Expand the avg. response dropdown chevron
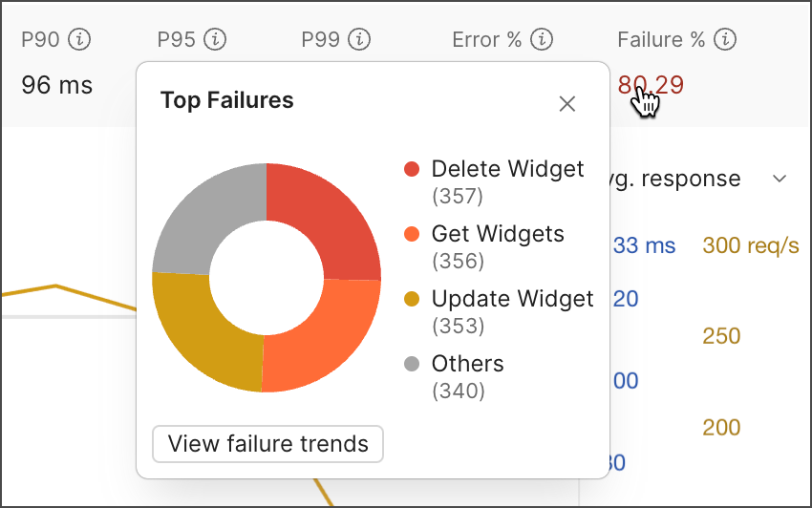812x508 pixels. click(x=780, y=179)
